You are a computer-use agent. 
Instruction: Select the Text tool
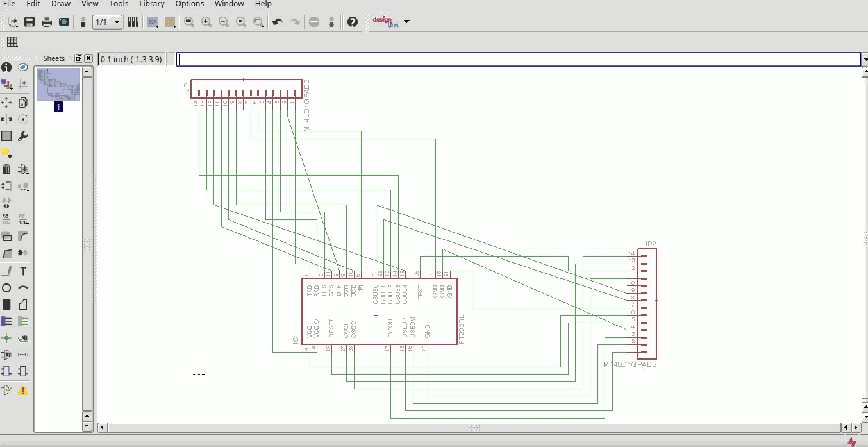click(23, 271)
